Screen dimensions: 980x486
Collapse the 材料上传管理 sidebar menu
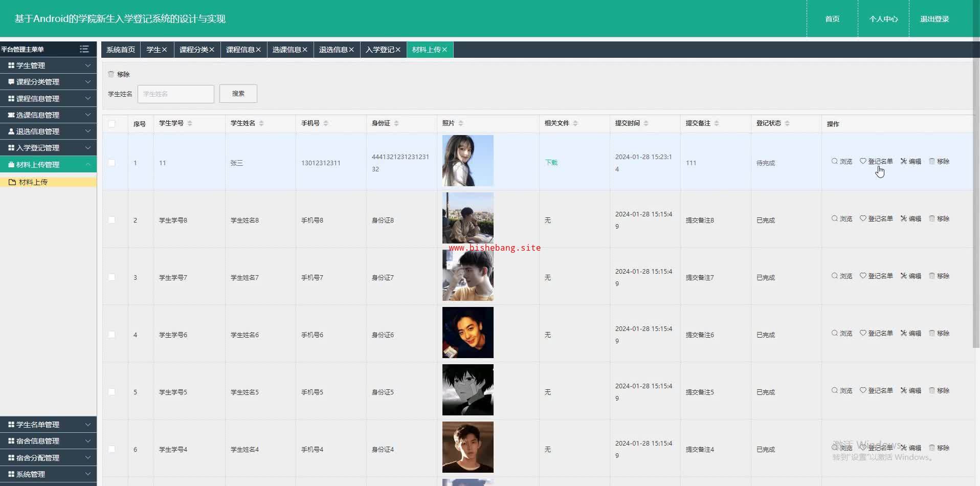tap(48, 165)
